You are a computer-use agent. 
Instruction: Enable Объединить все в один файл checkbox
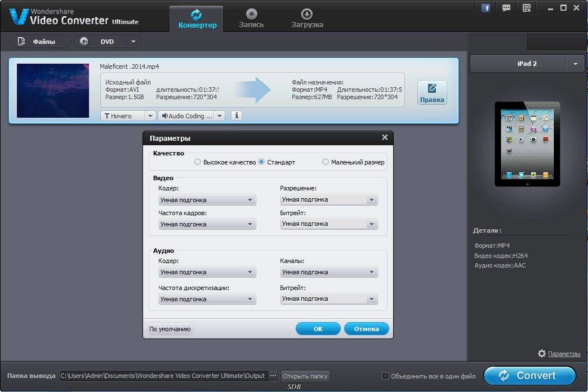[x=385, y=376]
